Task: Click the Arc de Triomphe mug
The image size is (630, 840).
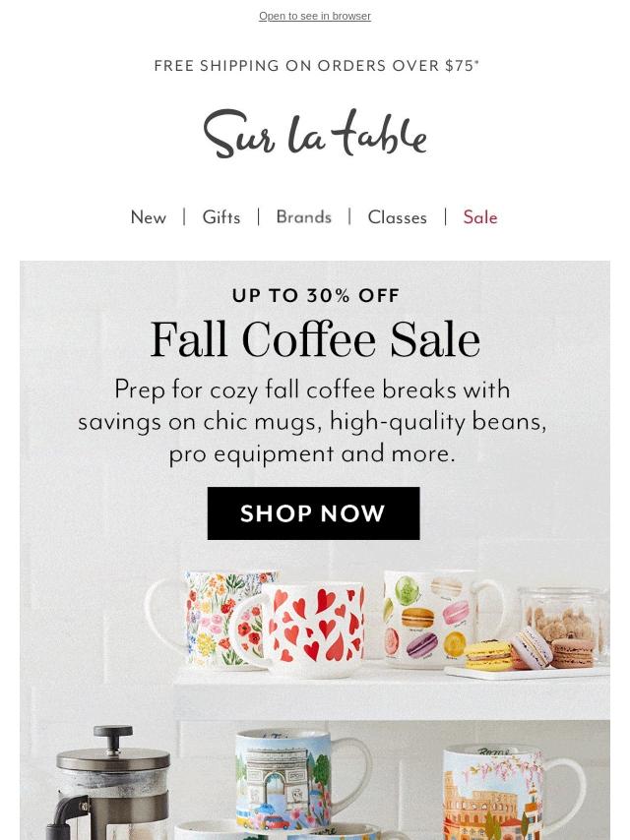Action: 285,782
